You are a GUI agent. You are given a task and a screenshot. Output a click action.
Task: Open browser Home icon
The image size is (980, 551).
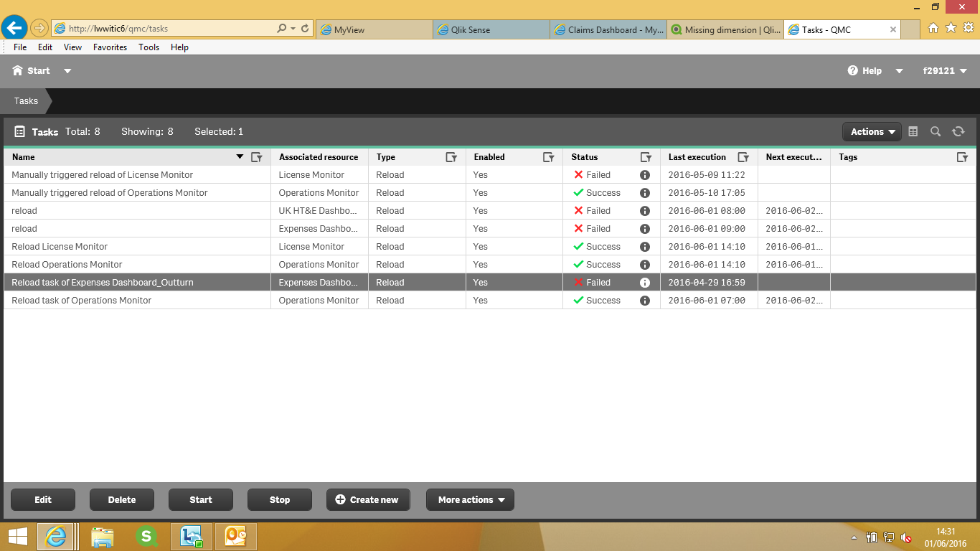[933, 28]
